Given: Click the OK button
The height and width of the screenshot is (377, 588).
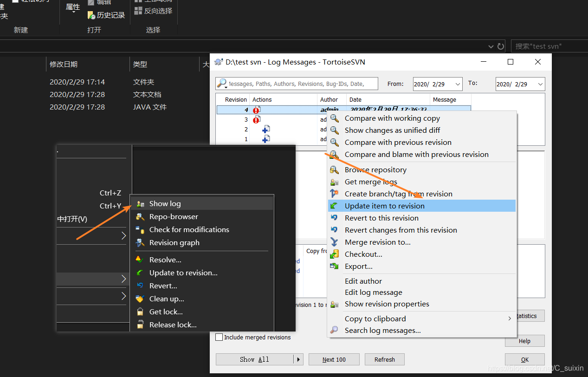Looking at the screenshot, I should (525, 359).
